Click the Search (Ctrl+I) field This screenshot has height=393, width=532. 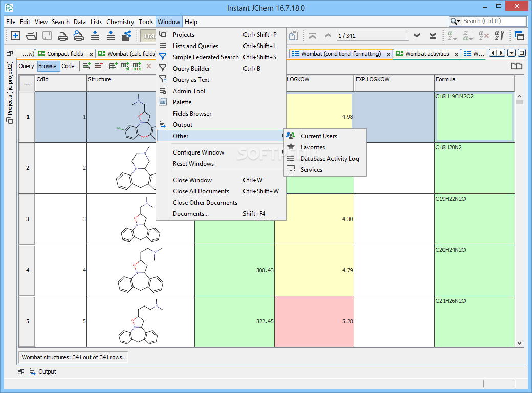click(x=494, y=21)
